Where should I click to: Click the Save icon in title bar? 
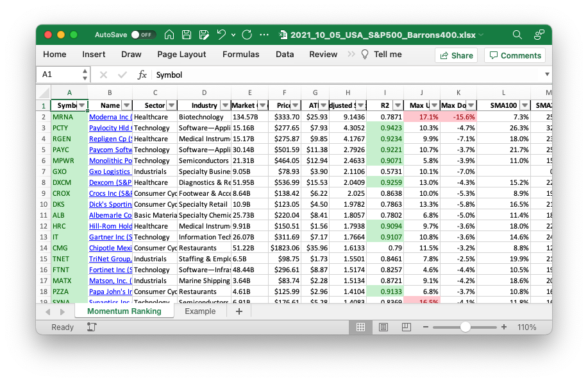coord(187,35)
